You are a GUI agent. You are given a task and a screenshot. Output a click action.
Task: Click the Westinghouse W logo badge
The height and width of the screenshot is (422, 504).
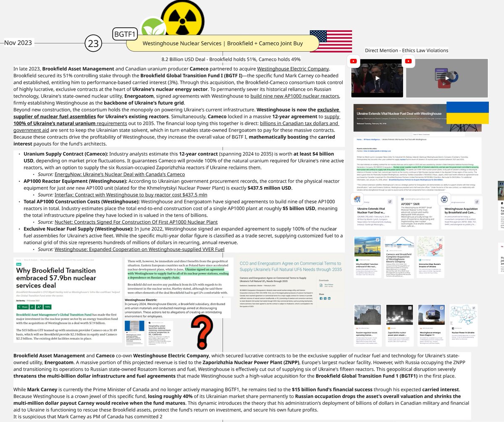point(445,199)
